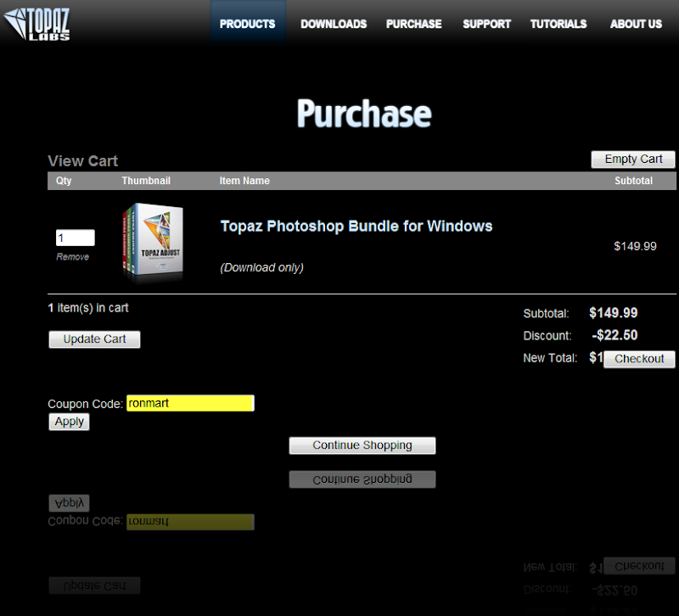Image resolution: width=679 pixels, height=616 pixels.
Task: Click the View Cart heading
Action: coord(82,161)
